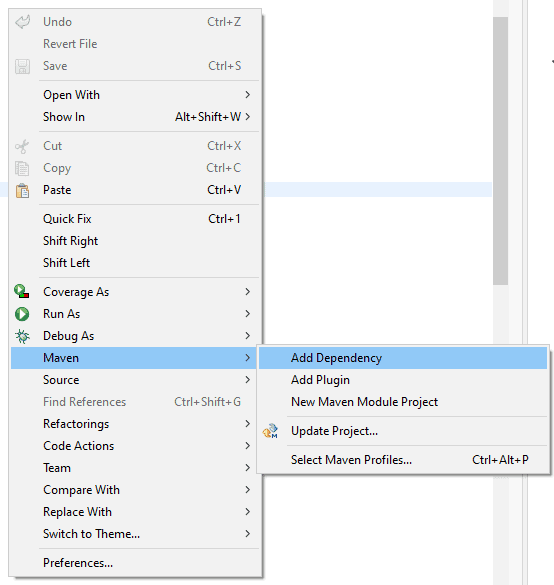Expand the Source submenu arrow
Image resolution: width=554 pixels, height=585 pixels.
[x=247, y=380]
